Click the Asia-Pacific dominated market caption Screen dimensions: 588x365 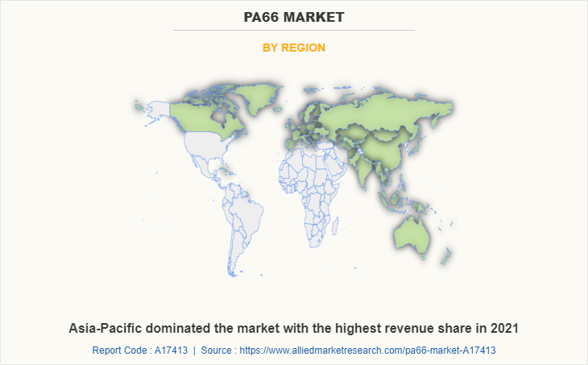[294, 328]
